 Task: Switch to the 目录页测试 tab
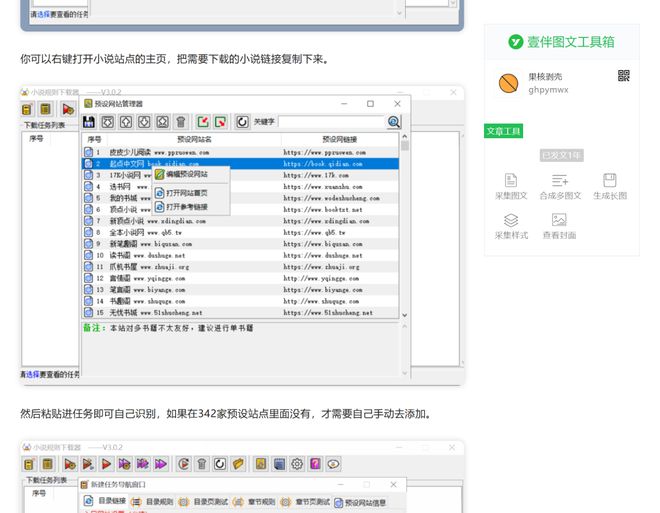(203, 502)
